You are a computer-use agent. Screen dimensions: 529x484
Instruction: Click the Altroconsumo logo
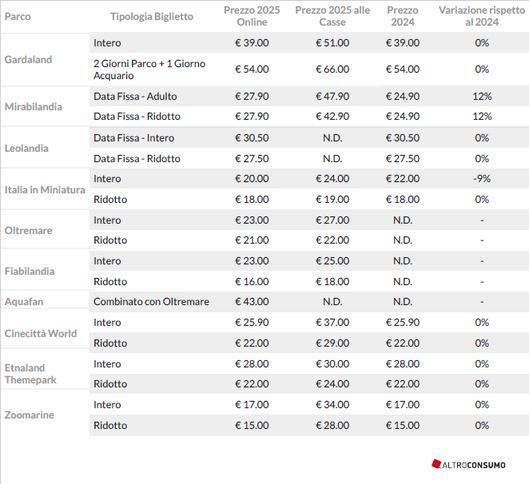tap(469, 464)
